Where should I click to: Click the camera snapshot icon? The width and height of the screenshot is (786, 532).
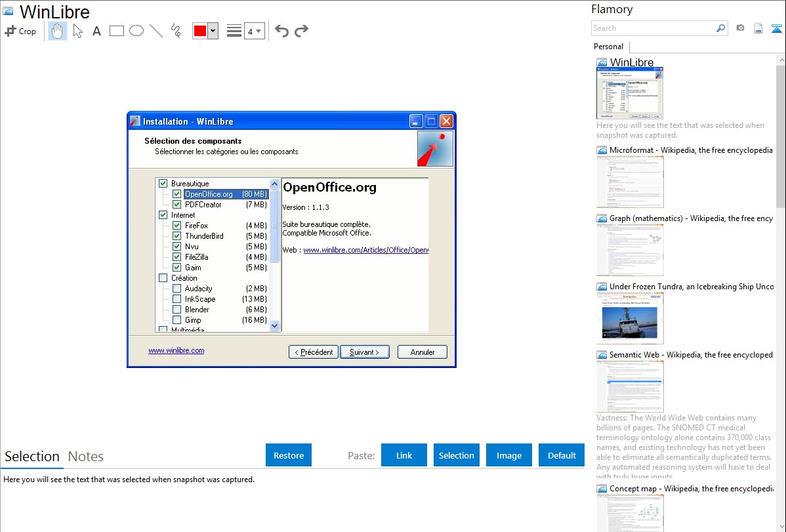coord(740,28)
